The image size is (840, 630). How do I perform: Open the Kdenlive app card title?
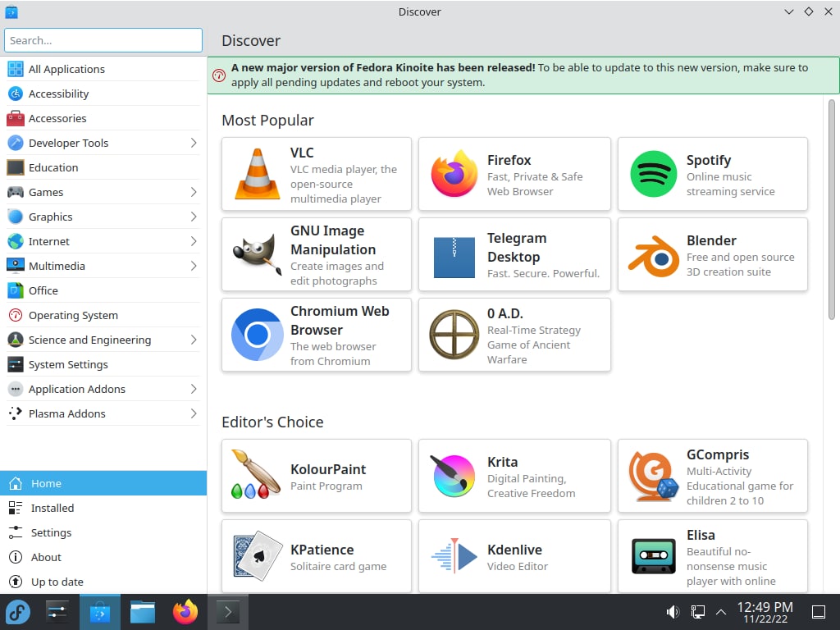point(514,550)
